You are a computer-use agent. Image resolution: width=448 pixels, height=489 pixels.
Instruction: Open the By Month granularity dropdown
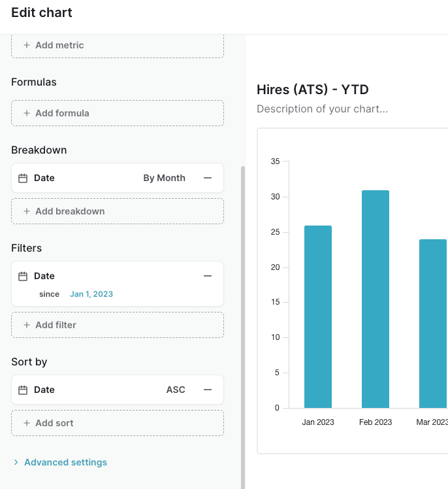(164, 178)
